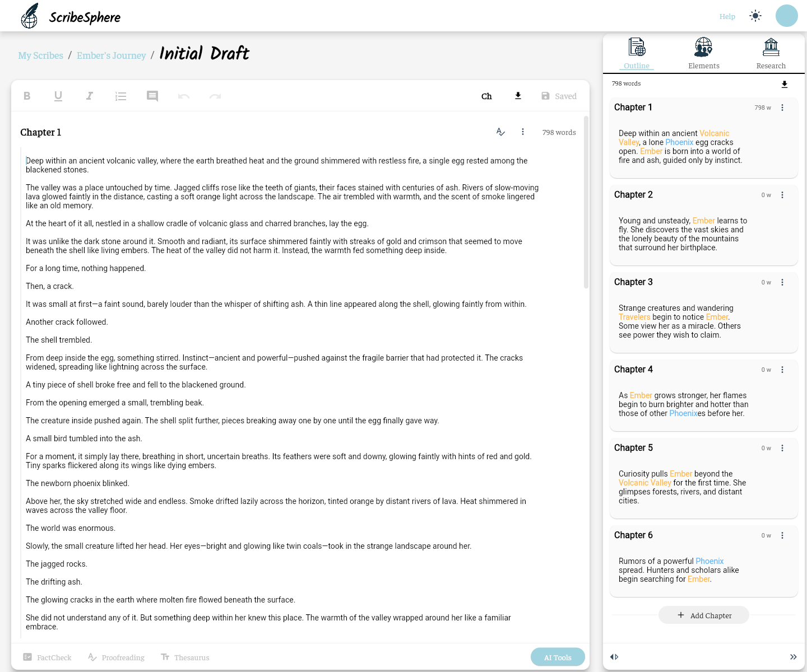Open the Thesaurus tool
The image size is (807, 672).
coord(185,657)
